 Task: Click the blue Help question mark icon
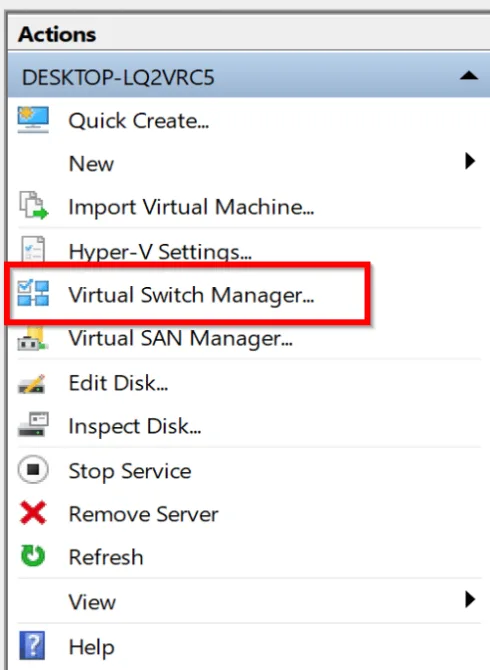pyautogui.click(x=32, y=645)
